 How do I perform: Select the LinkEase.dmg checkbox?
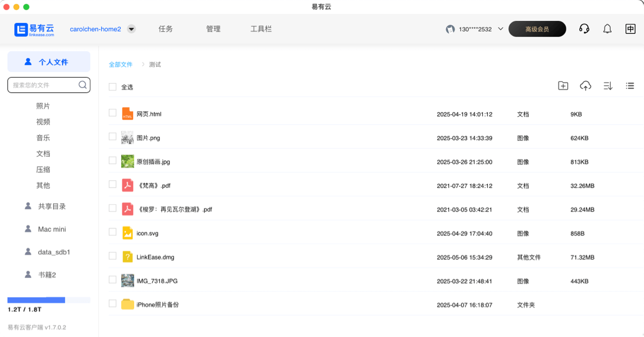coord(113,256)
